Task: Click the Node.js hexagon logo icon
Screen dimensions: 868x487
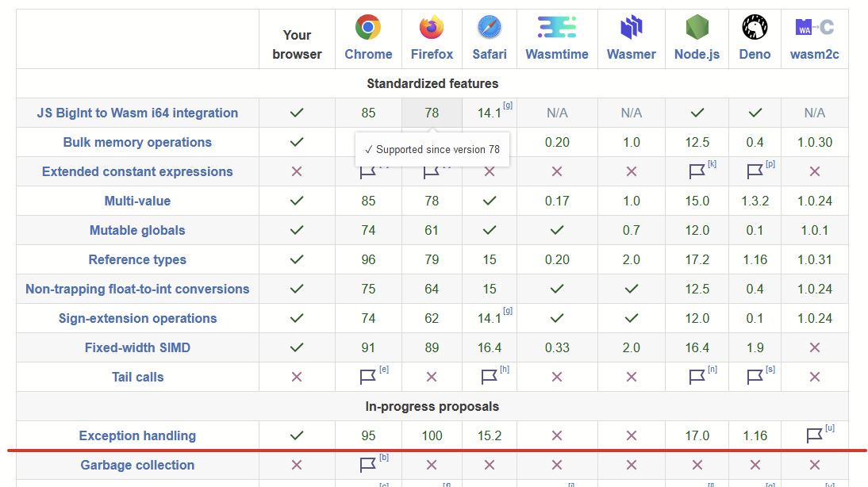Action: [x=697, y=28]
